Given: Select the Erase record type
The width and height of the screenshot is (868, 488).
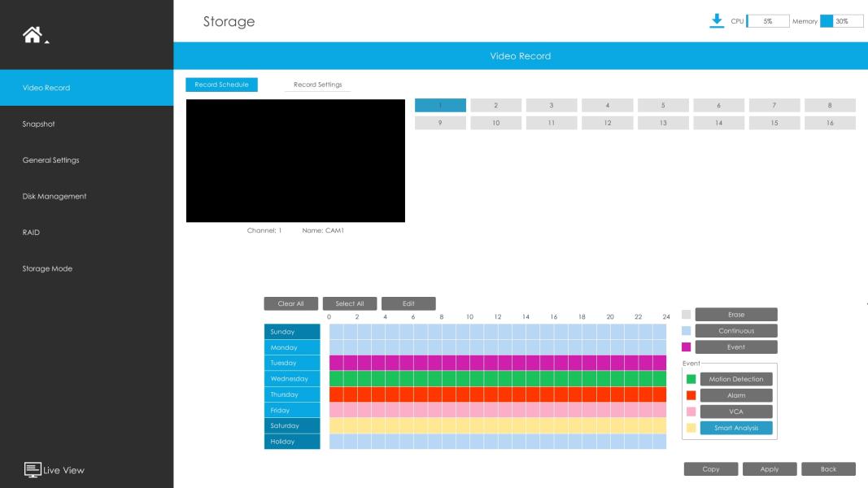Looking at the screenshot, I should (x=736, y=314).
